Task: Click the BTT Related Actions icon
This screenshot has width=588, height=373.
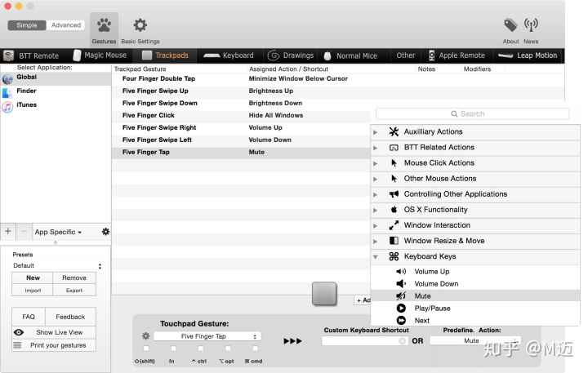Action: (x=394, y=148)
